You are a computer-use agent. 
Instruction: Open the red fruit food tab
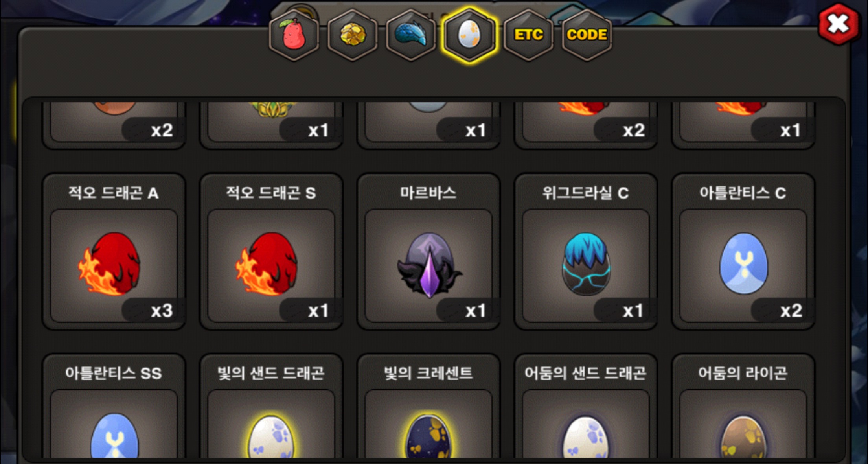pyautogui.click(x=294, y=35)
